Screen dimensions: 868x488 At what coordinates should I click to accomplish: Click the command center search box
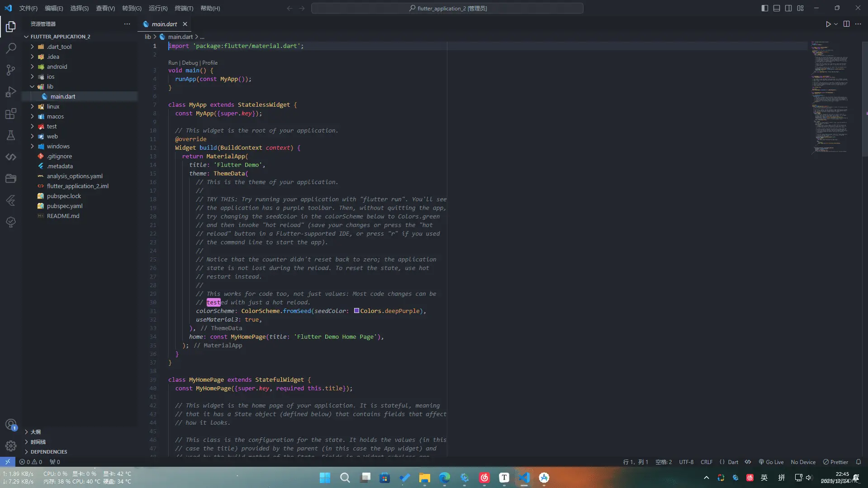447,8
